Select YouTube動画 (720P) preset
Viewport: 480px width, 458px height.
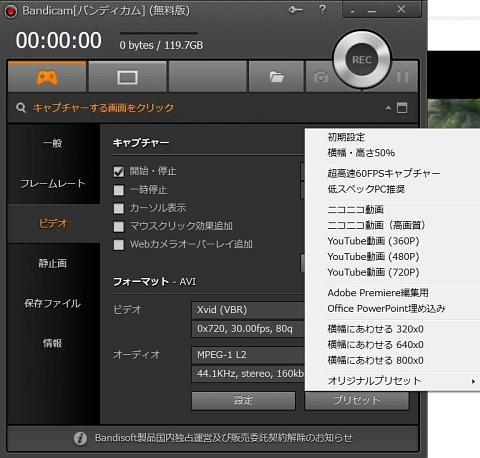393,272
